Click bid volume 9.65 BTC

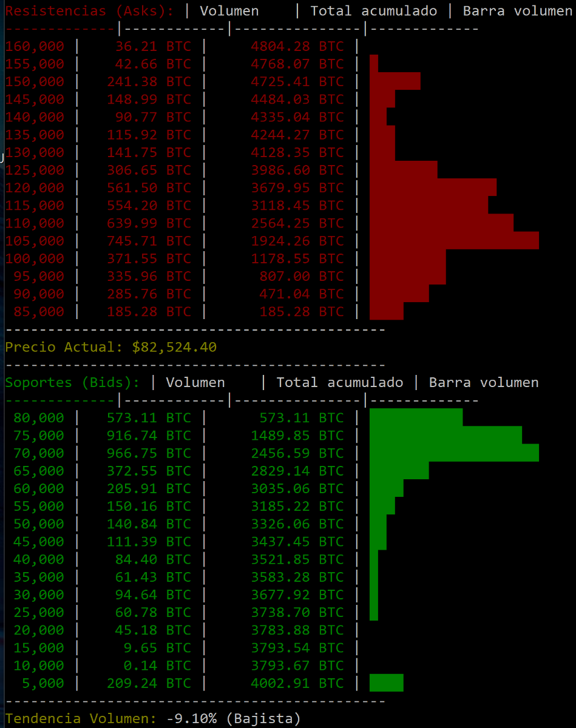[157, 647]
